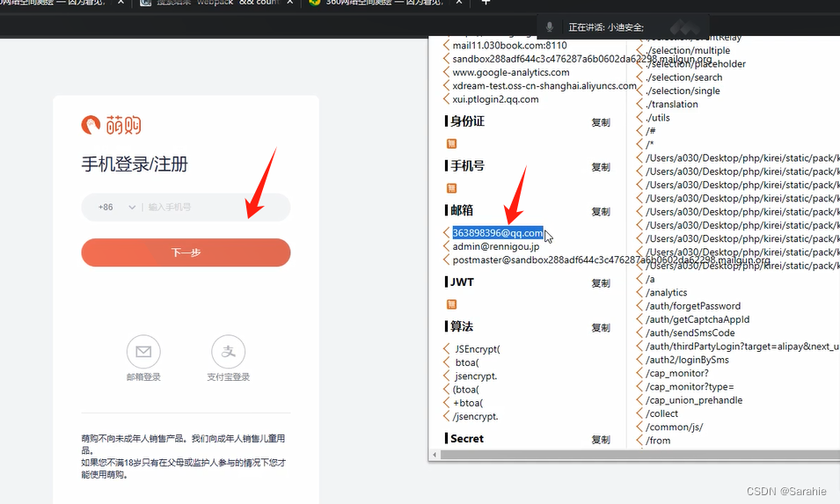Click the xui.ptlogin2.qq.com domain entry
Viewport: 840px width, 504px height.
coord(495,99)
